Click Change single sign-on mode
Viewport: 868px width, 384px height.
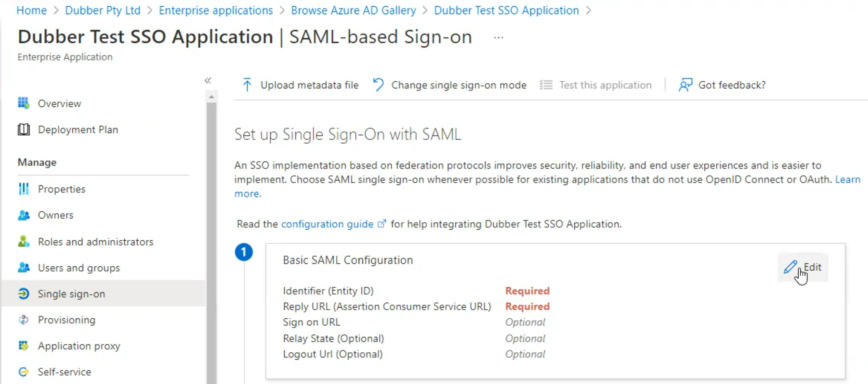(459, 85)
